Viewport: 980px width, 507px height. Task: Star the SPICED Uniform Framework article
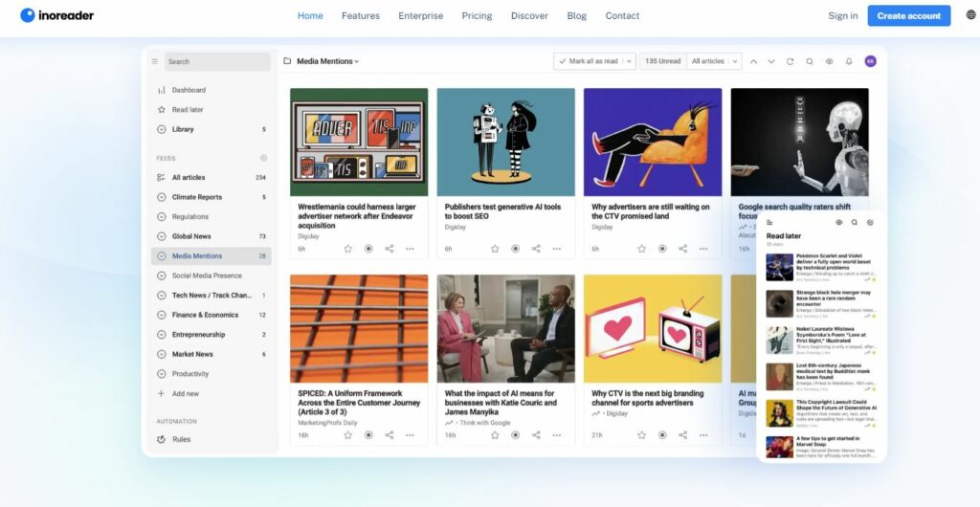point(348,435)
